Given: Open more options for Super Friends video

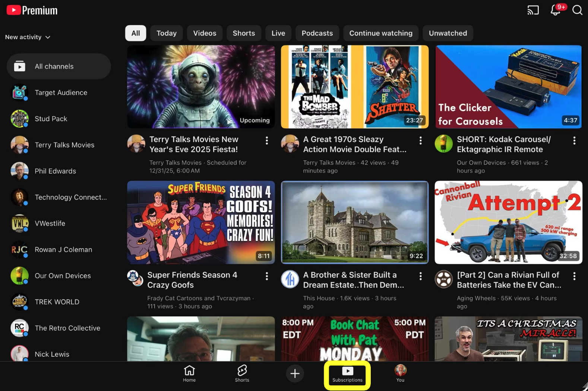Looking at the screenshot, I should tap(266, 276).
